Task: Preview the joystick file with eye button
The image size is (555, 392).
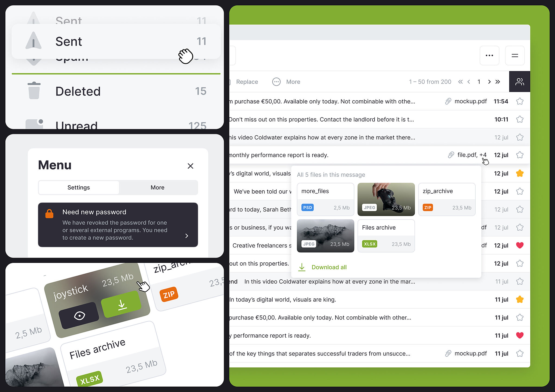Action: pyautogui.click(x=79, y=315)
